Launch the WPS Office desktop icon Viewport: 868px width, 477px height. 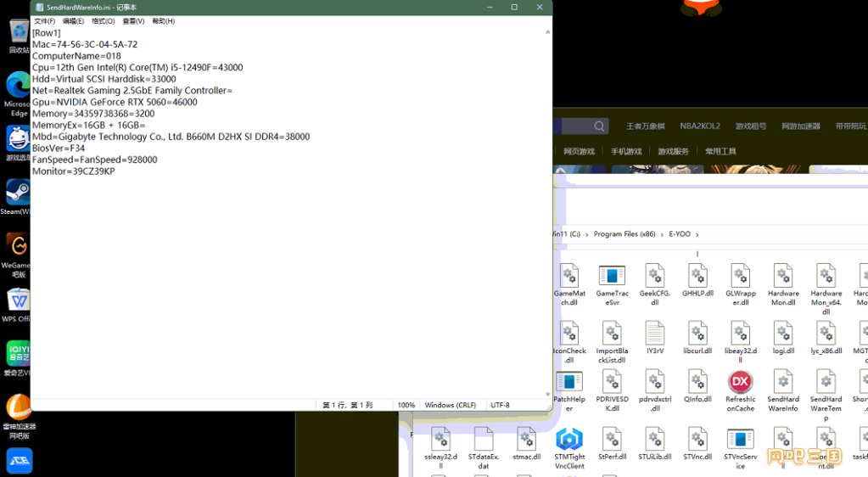click(x=17, y=305)
